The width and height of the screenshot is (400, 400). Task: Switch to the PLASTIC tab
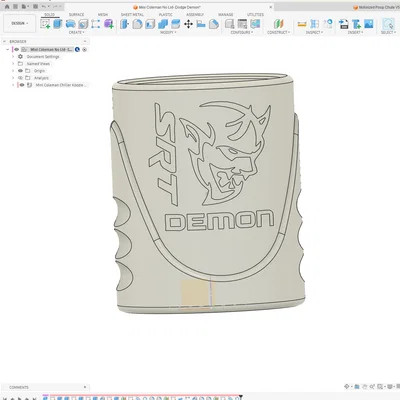(x=166, y=15)
